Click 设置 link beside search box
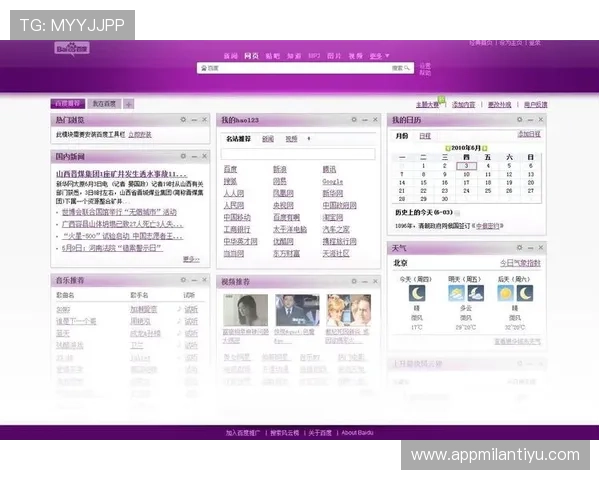This screenshot has height=480, width=600. (425, 65)
